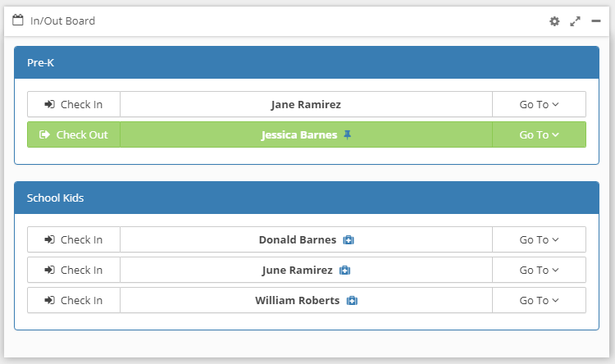Open Go To dropdown for Jane Ramirez
615x364 pixels.
point(539,104)
